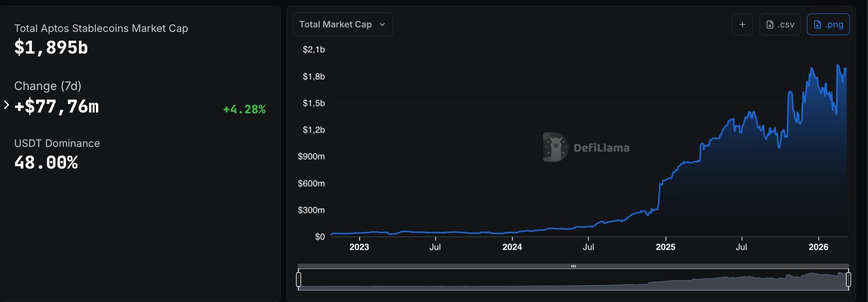Grab the right range slider handle
This screenshot has height=302, width=868.
coord(848,279)
